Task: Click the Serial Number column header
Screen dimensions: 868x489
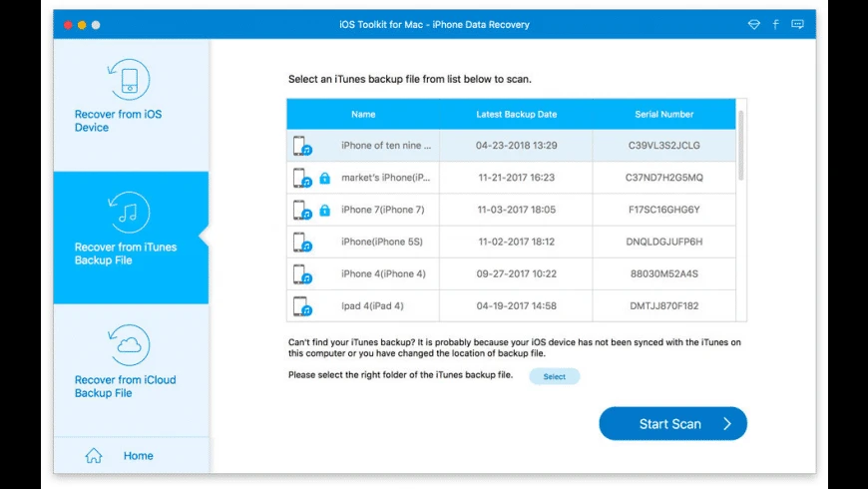Action: [663, 114]
